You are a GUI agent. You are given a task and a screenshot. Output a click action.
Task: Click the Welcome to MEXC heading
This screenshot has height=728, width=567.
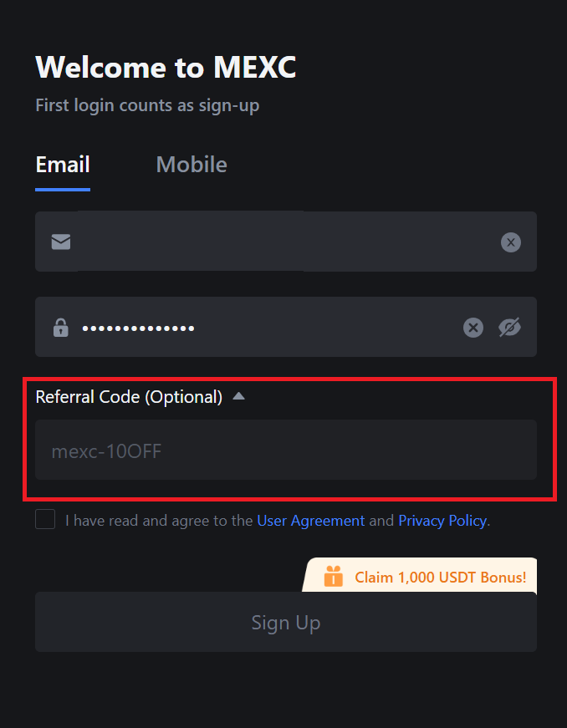(x=165, y=67)
